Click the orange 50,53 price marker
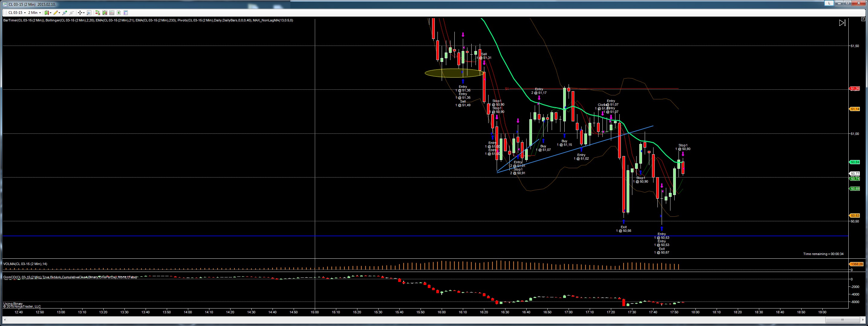This screenshot has height=326, width=868. (x=854, y=216)
